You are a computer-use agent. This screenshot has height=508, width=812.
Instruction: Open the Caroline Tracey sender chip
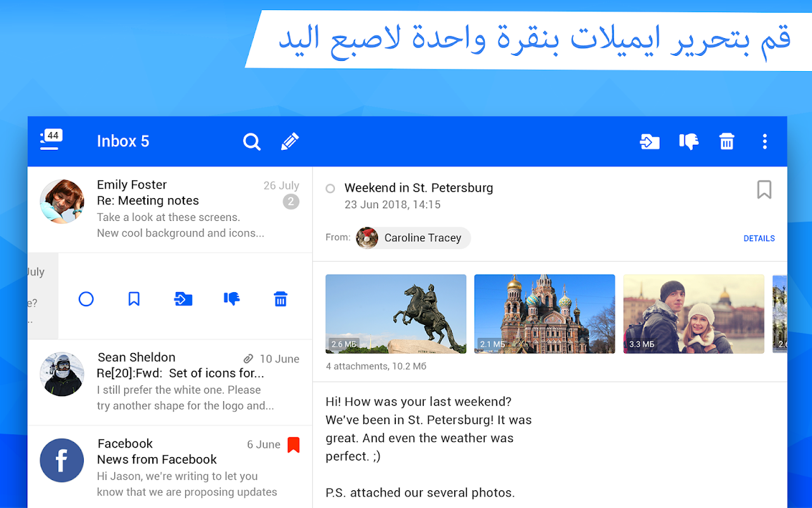[413, 238]
